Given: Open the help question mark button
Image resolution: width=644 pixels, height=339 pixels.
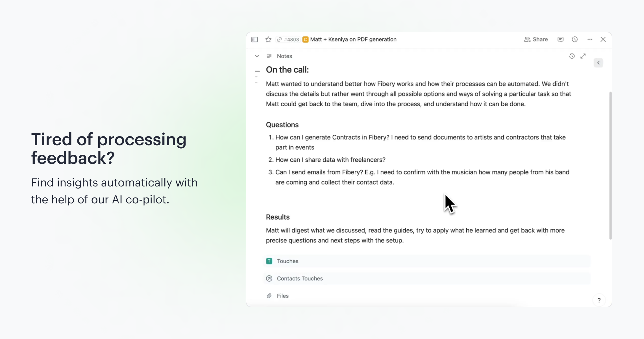Looking at the screenshot, I should pos(599,300).
